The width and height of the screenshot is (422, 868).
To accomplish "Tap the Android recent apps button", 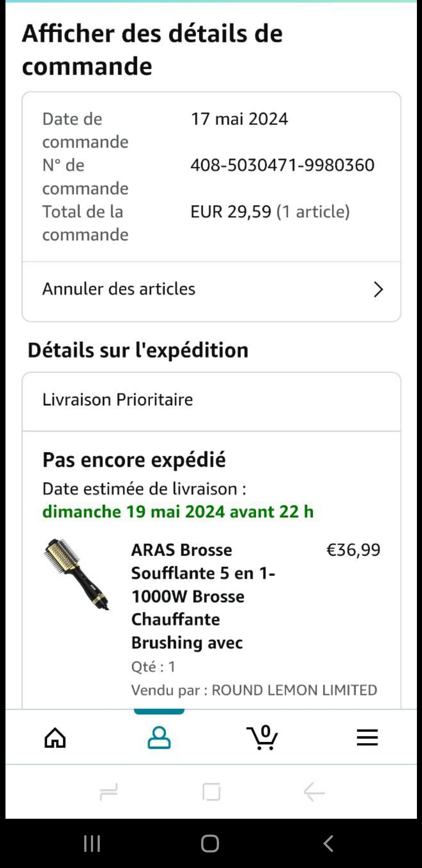I will click(x=92, y=843).
